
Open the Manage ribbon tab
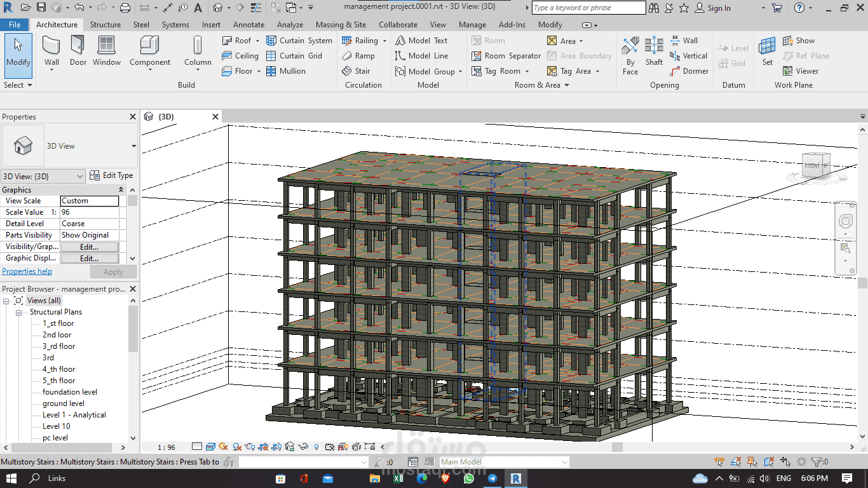pos(472,25)
